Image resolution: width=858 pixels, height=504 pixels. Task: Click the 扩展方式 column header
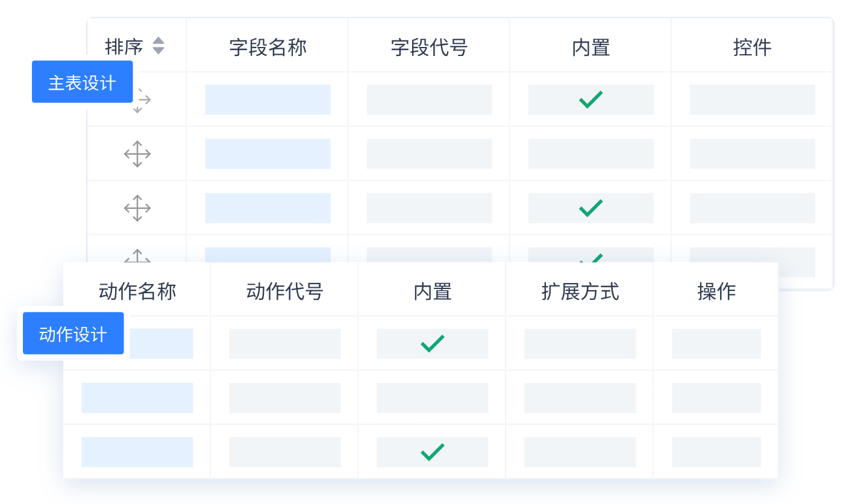(x=580, y=291)
